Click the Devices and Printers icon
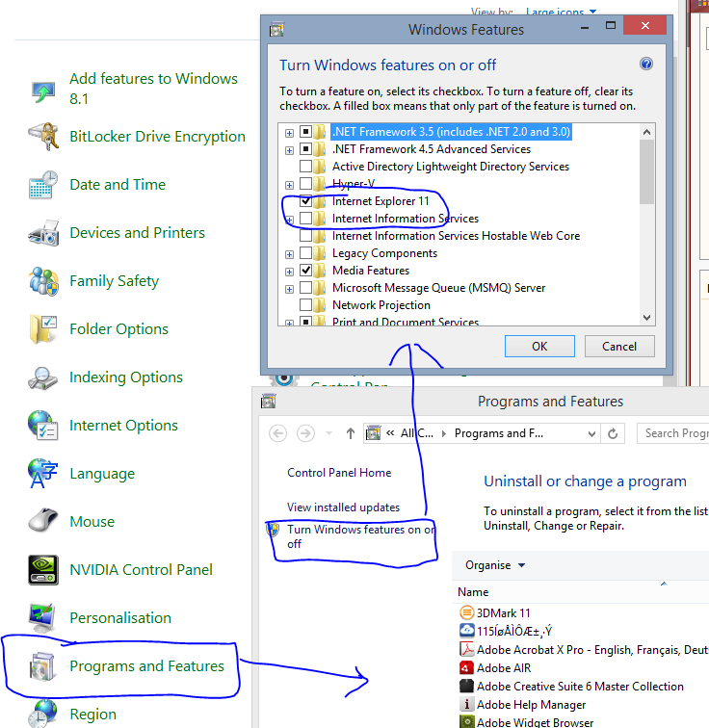The height and width of the screenshot is (728, 709). [x=43, y=233]
